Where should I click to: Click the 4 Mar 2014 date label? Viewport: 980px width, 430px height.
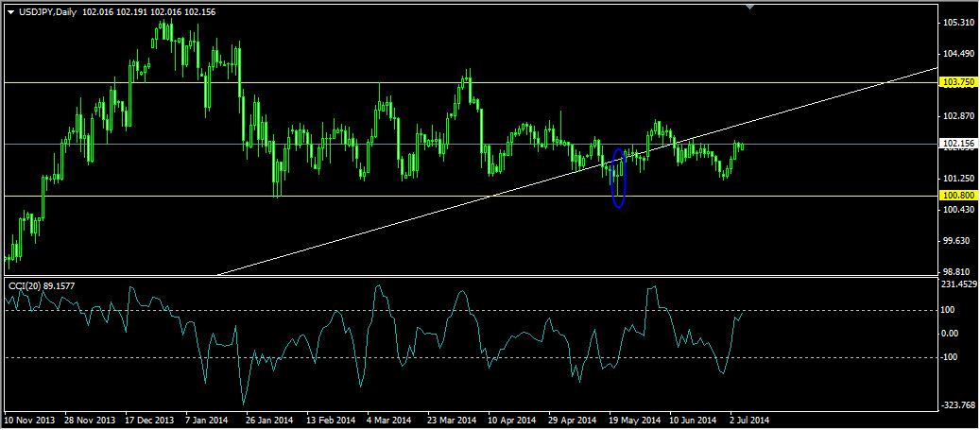(388, 420)
